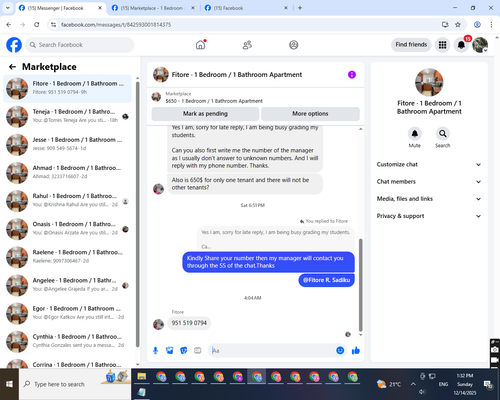
Task: Open the Egor conversation
Action: click(x=68, y=313)
